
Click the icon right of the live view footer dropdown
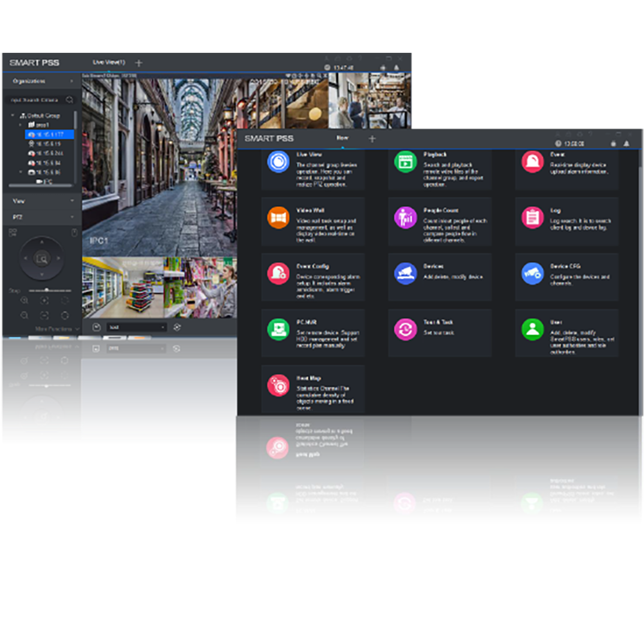[177, 327]
